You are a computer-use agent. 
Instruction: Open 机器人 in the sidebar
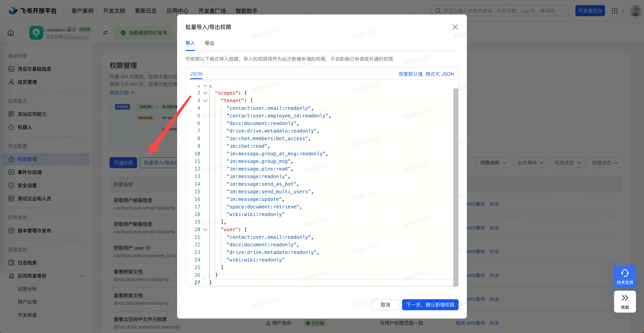[x=24, y=127]
